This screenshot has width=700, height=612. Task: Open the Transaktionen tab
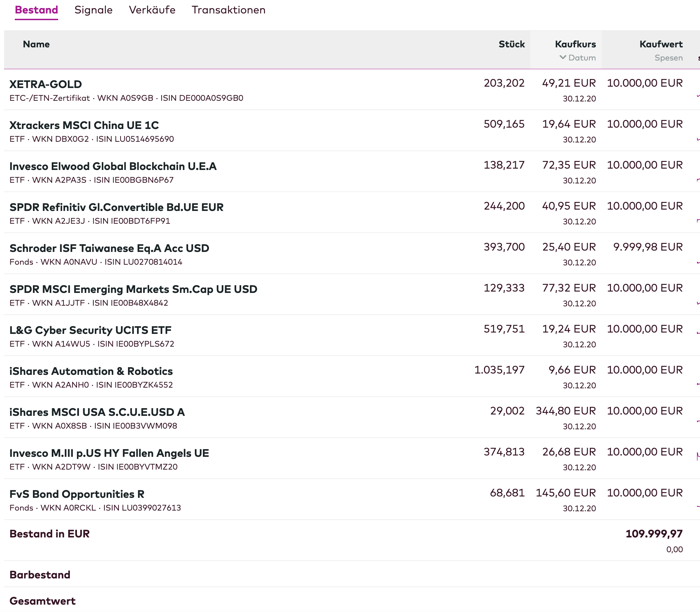pos(228,10)
